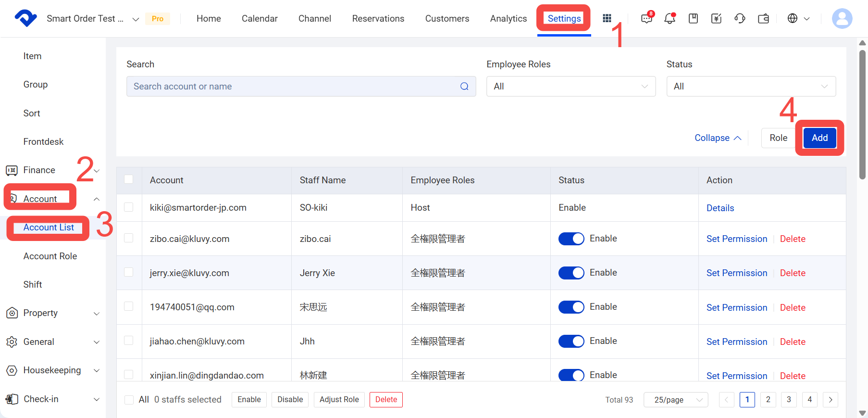
Task: Click Set Permission for 194740051@qq.com
Action: click(737, 307)
